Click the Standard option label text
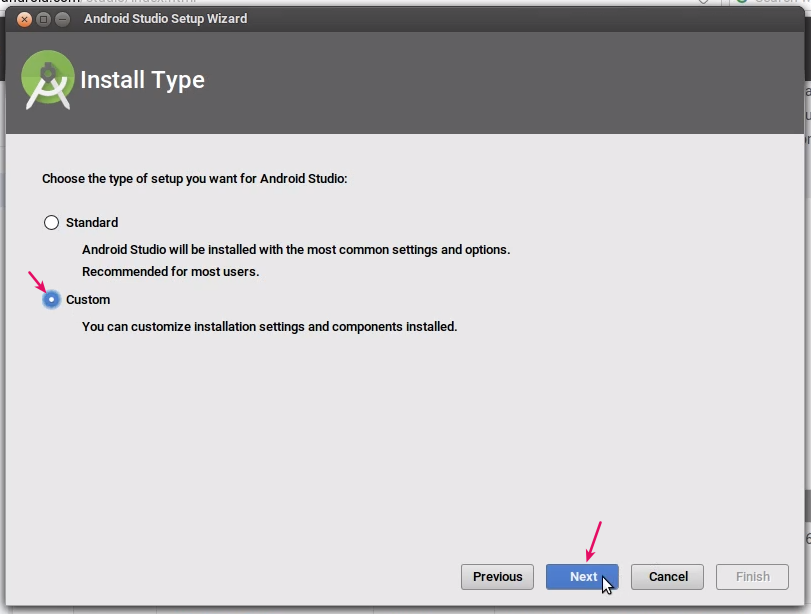 tap(92, 222)
